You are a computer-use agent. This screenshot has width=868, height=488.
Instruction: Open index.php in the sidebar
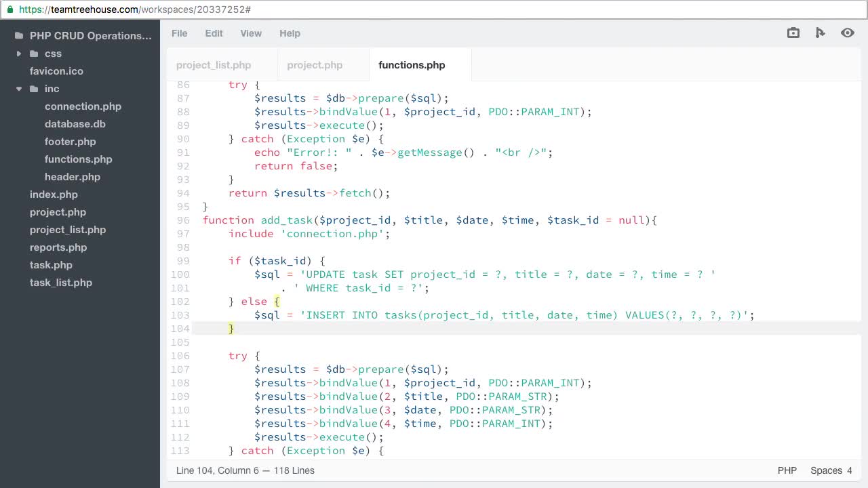tap(54, 195)
